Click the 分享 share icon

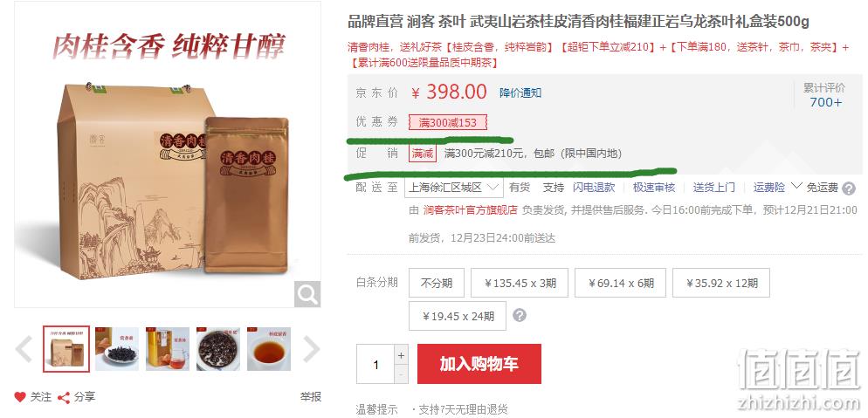64,398
